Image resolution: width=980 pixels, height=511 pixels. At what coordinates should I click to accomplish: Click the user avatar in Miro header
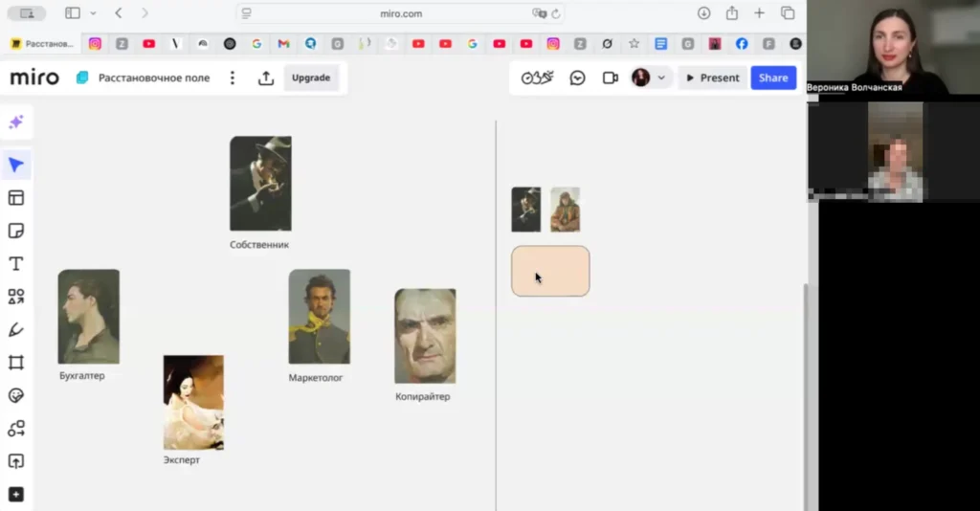pos(640,78)
